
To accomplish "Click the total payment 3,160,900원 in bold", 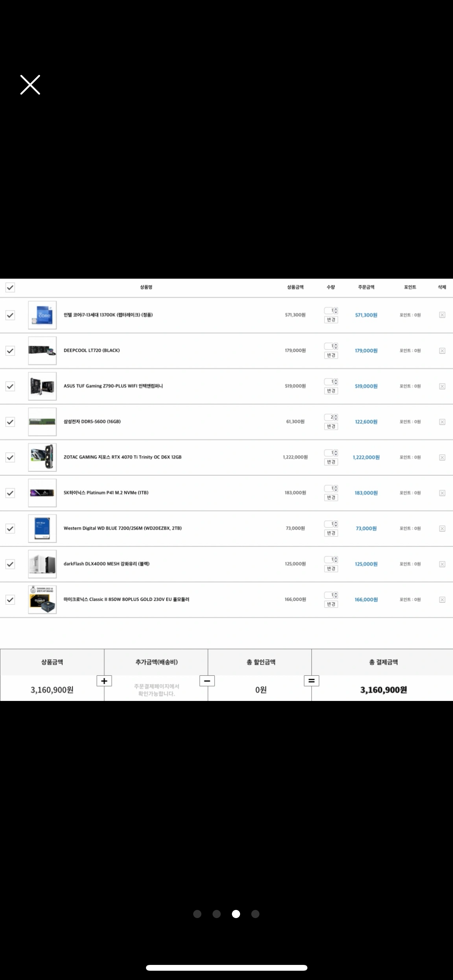I will coord(383,690).
